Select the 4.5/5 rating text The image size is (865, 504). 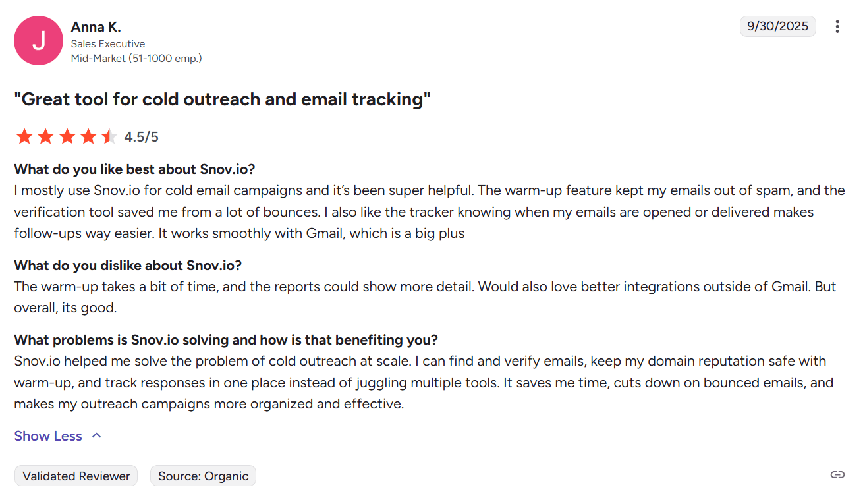point(140,136)
